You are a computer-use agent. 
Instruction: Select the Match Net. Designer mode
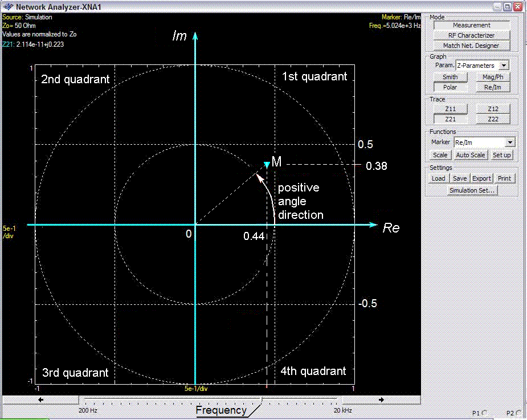click(471, 46)
